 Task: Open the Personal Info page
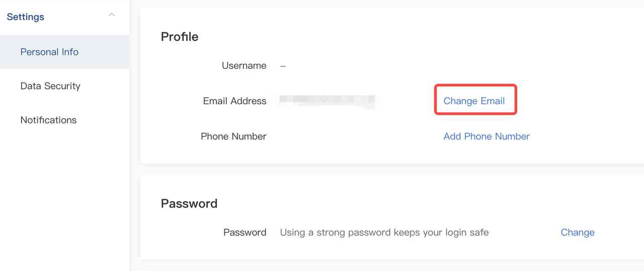49,52
